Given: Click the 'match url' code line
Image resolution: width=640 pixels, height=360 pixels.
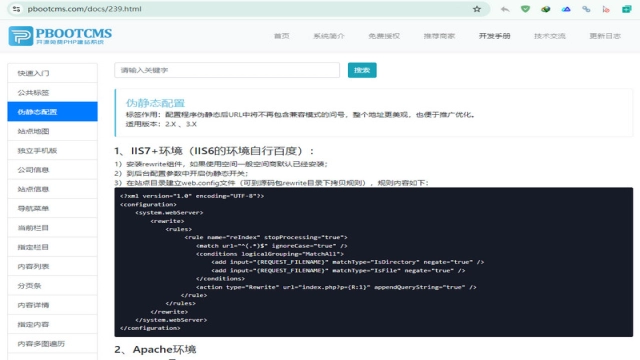Looking at the screenshot, I should pos(271,246).
